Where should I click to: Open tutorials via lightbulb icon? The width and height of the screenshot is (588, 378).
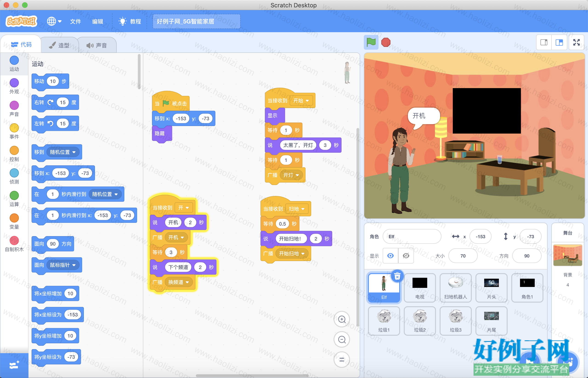point(122,21)
